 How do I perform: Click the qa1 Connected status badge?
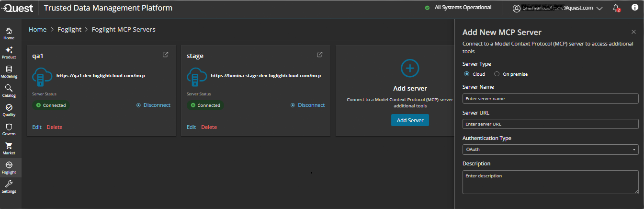click(x=51, y=105)
